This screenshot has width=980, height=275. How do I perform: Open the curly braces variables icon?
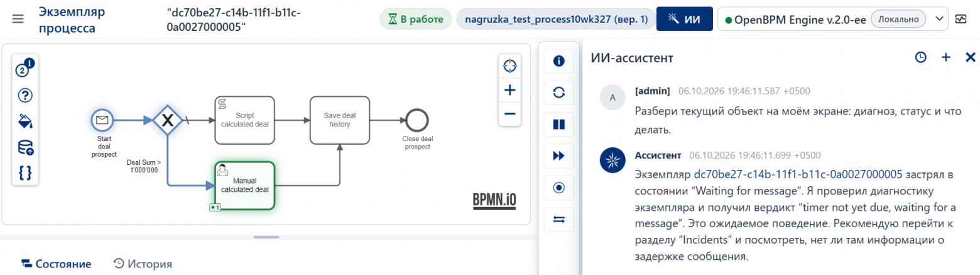click(26, 173)
